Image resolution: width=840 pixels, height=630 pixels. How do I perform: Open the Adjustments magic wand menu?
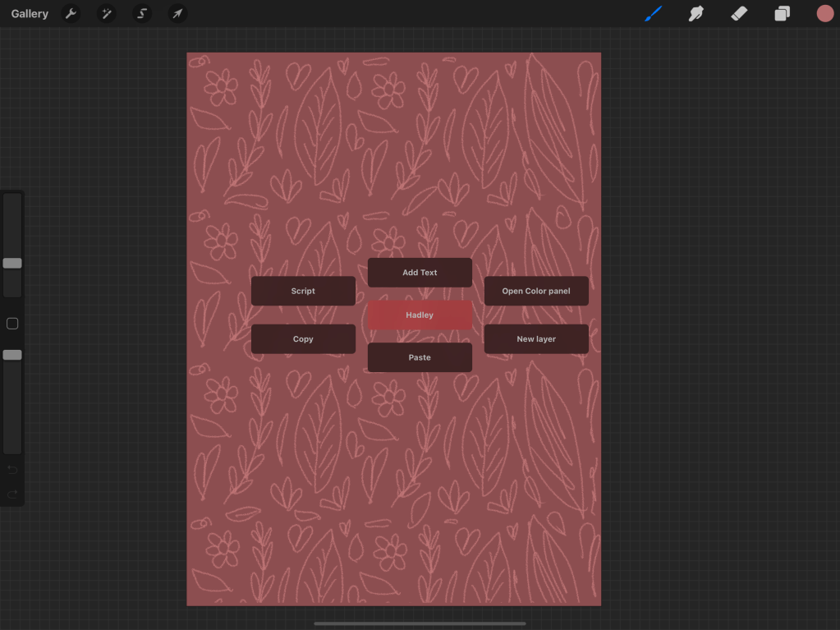tap(106, 14)
